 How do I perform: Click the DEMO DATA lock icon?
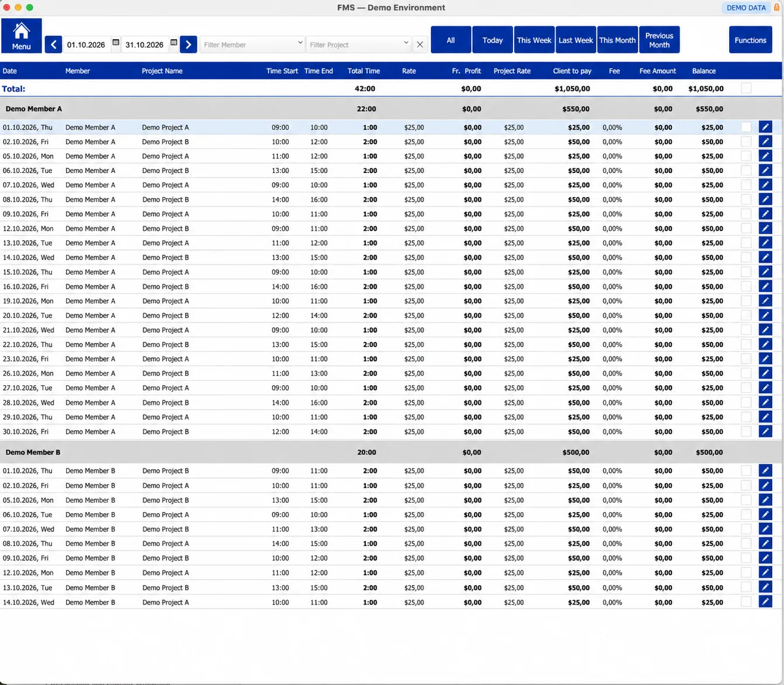pos(776,8)
